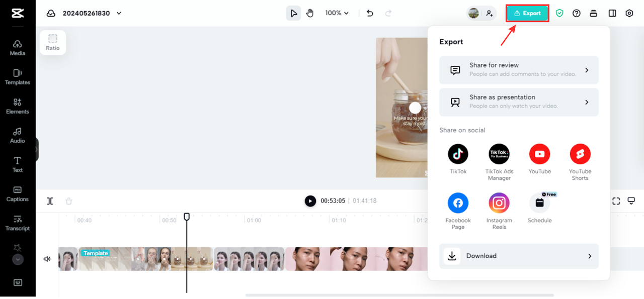Click the cloud save status icon
Viewport: 644px width, 299px height.
[51, 14]
